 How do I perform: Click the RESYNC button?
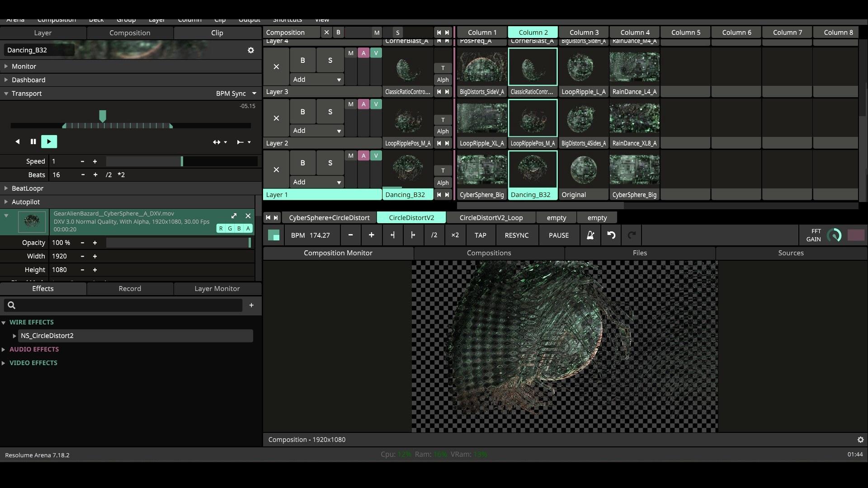tap(517, 235)
